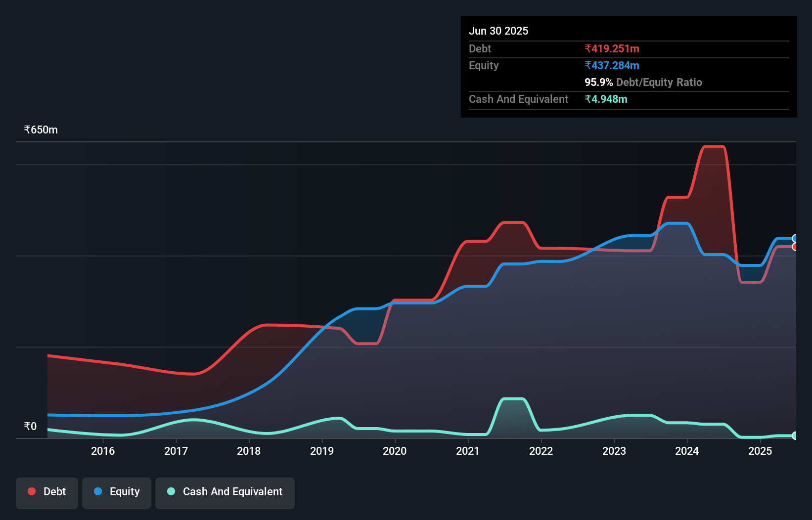
Task: Select the 2020 label on the x-axis
Action: [395, 451]
